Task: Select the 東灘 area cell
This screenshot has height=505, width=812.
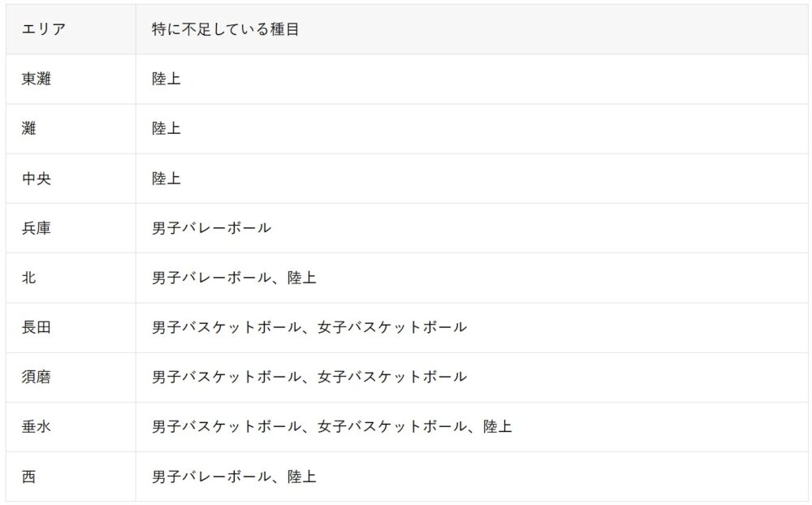Action: click(x=71, y=80)
